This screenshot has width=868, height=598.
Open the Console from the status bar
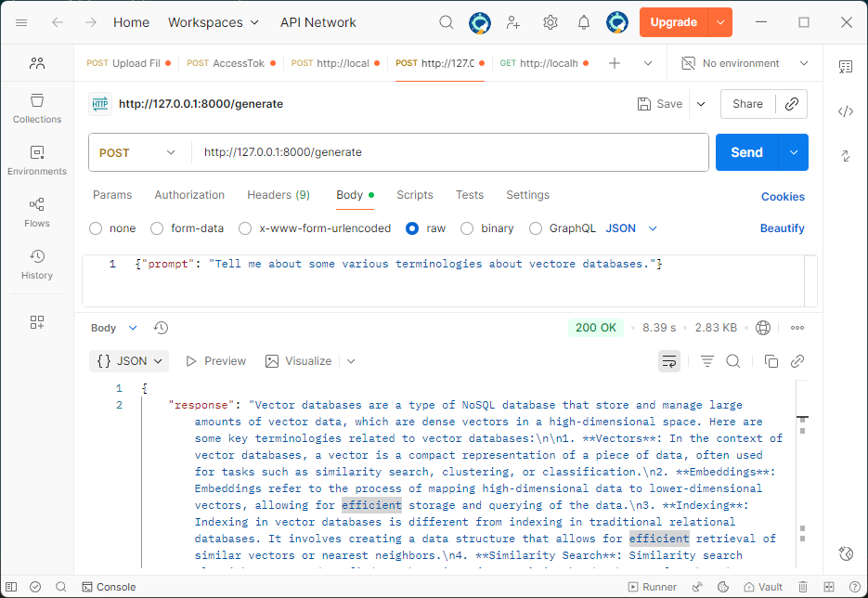coord(109,587)
